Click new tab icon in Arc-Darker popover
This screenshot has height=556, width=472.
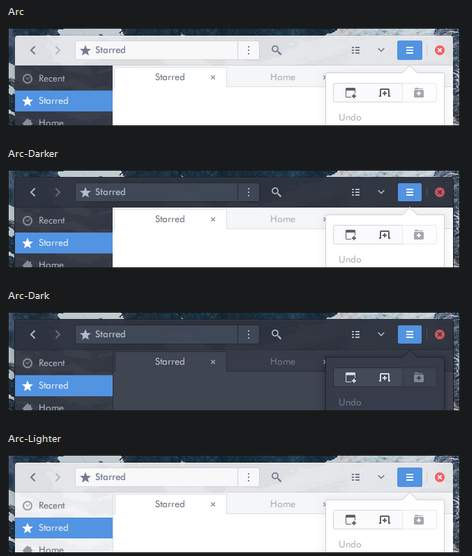(384, 235)
